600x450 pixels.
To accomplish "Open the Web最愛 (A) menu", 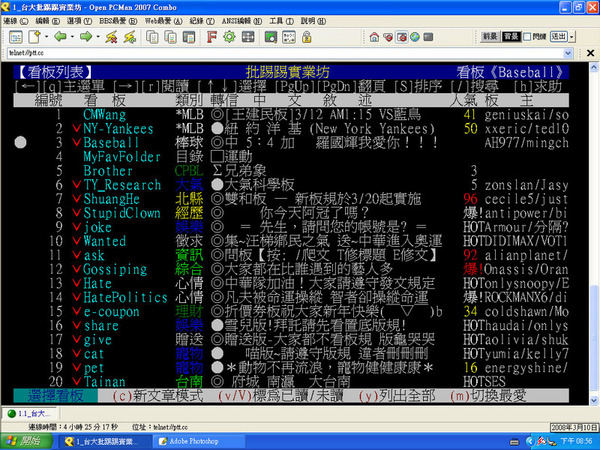I will [x=163, y=21].
